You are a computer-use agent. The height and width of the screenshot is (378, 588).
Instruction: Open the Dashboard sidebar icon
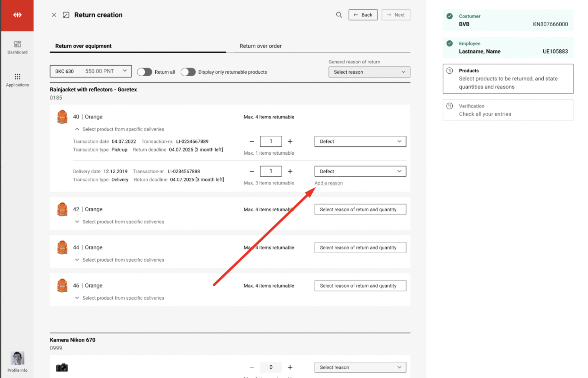(17, 47)
